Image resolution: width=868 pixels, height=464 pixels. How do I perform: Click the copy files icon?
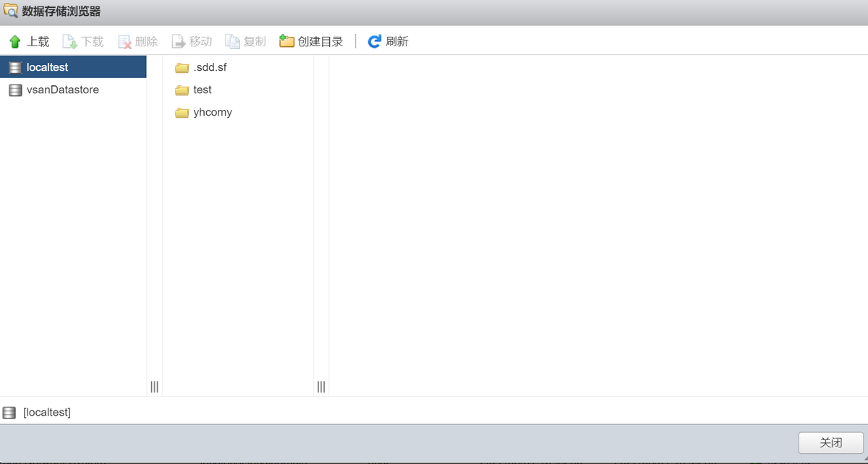(232, 42)
